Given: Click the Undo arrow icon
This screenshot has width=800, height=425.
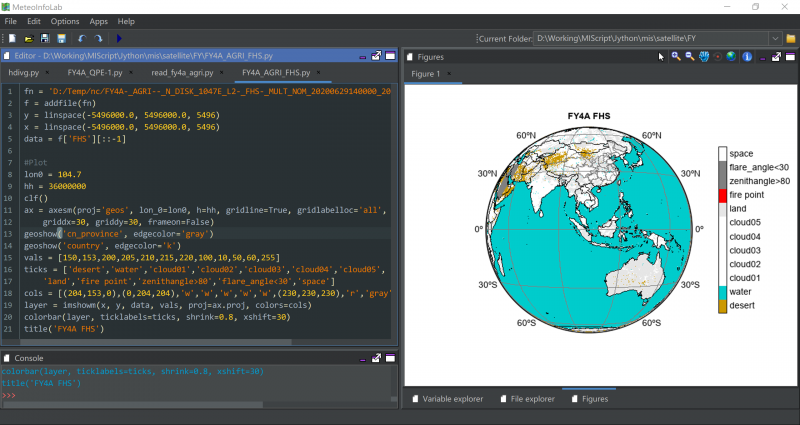Looking at the screenshot, I should pos(81,38).
